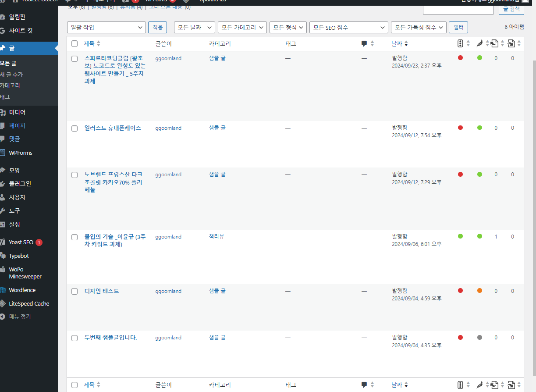Click the outgoing links icon in top header
Screen dimensions: 536x392
(495, 43)
